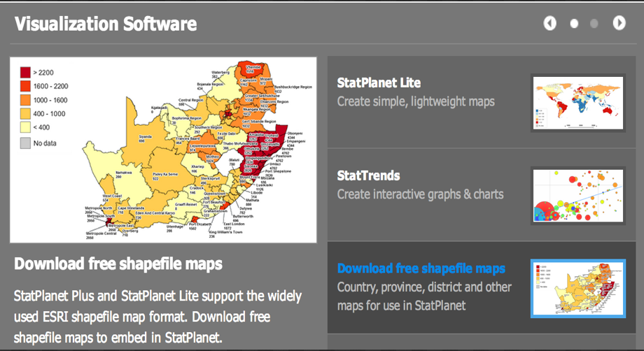This screenshot has height=351, width=644.
Task: Select the dark red > 2200 legend swatch
Action: (x=25, y=73)
